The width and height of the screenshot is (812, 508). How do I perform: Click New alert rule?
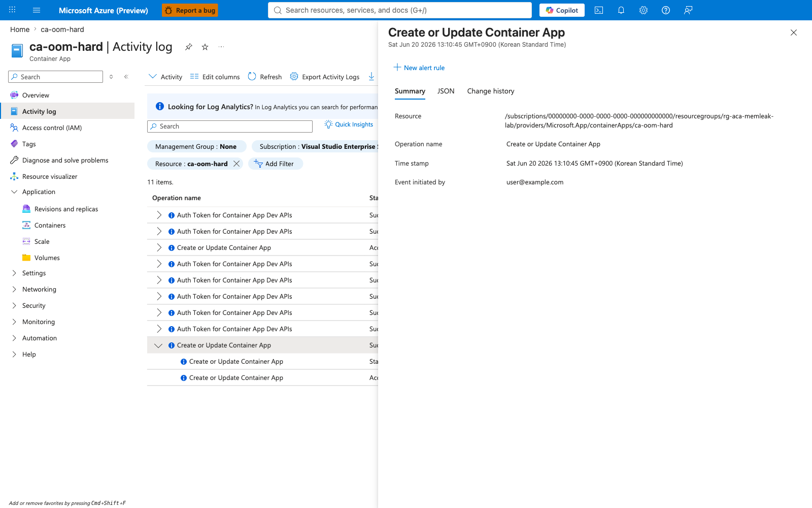419,68
